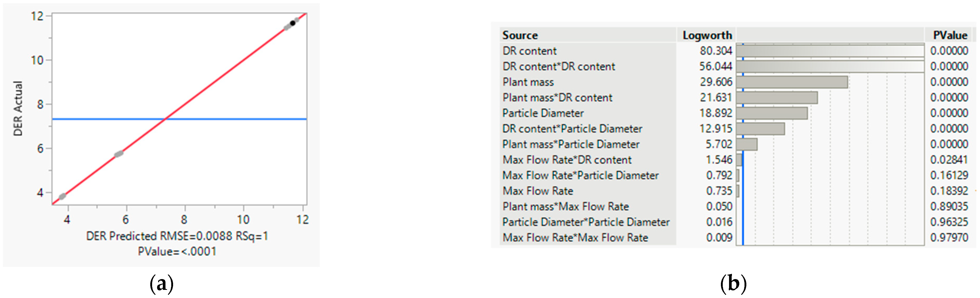
Task: Click the black data point on the plot
Action: (x=293, y=23)
